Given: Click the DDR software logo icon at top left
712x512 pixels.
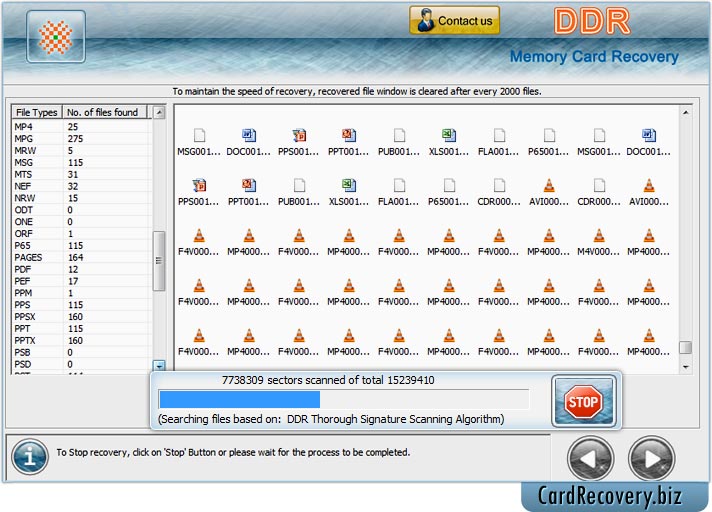Looking at the screenshot, I should [55, 36].
